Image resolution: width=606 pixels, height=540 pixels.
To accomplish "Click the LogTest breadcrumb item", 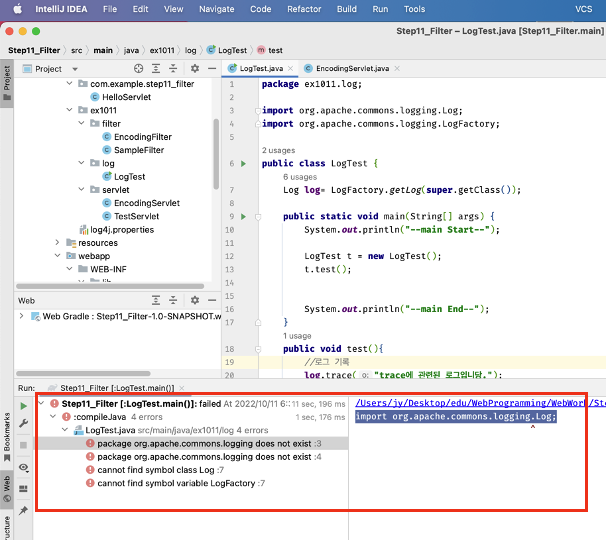I will [227, 50].
